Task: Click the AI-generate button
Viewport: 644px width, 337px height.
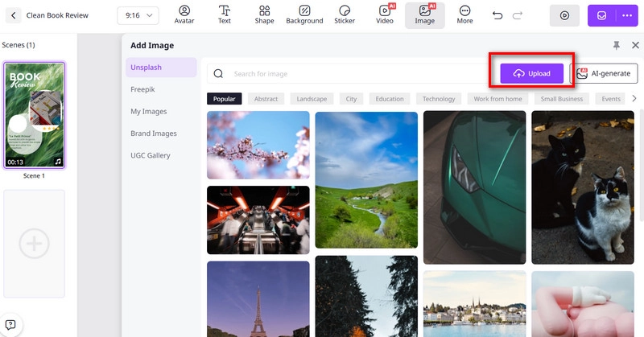Action: point(604,73)
